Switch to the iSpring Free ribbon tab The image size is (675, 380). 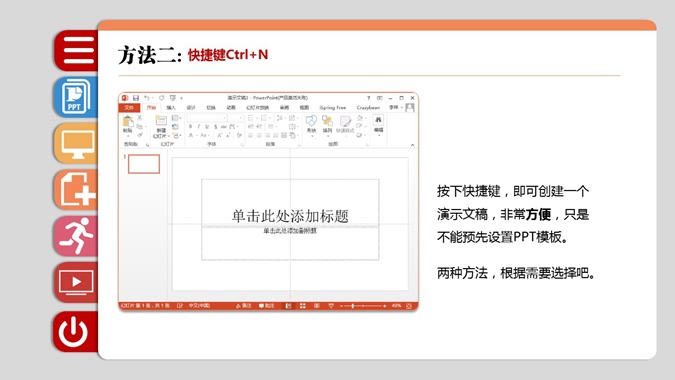pos(333,108)
